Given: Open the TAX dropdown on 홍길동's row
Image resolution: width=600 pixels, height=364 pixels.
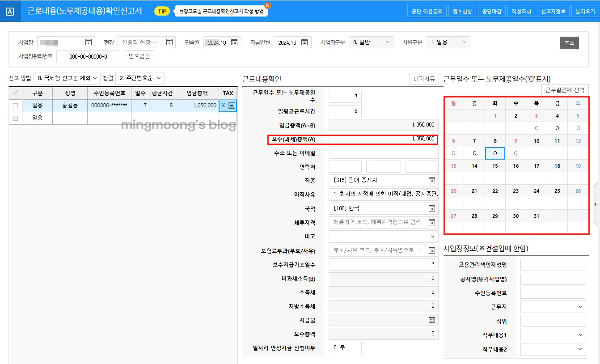Looking at the screenshot, I should [232, 105].
